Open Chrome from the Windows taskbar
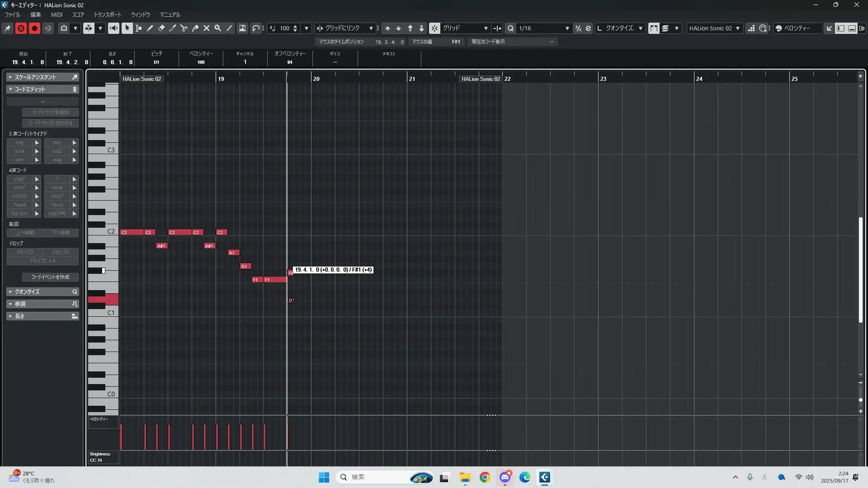The height and width of the screenshot is (488, 868). [x=485, y=477]
